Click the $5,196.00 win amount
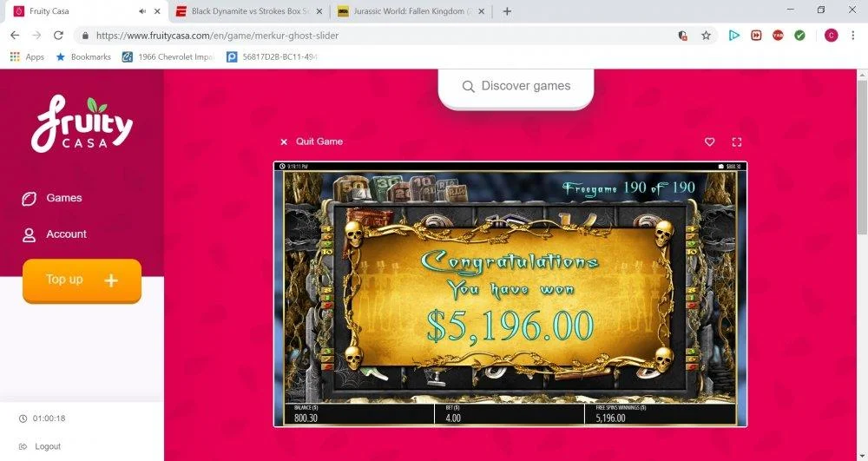The image size is (868, 461). pos(510,325)
